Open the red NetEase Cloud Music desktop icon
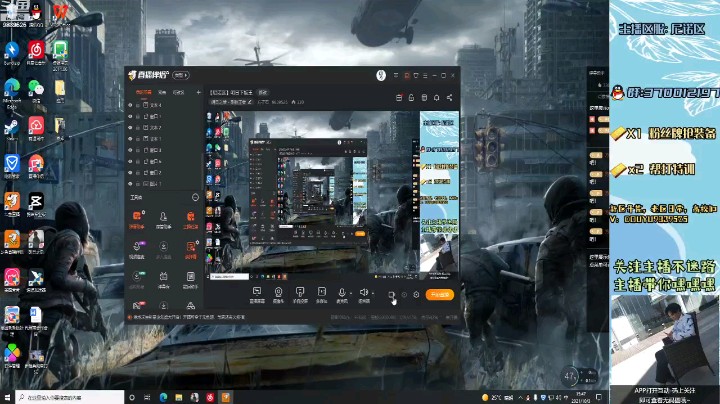Image resolution: width=720 pixels, height=404 pixels. (36, 51)
